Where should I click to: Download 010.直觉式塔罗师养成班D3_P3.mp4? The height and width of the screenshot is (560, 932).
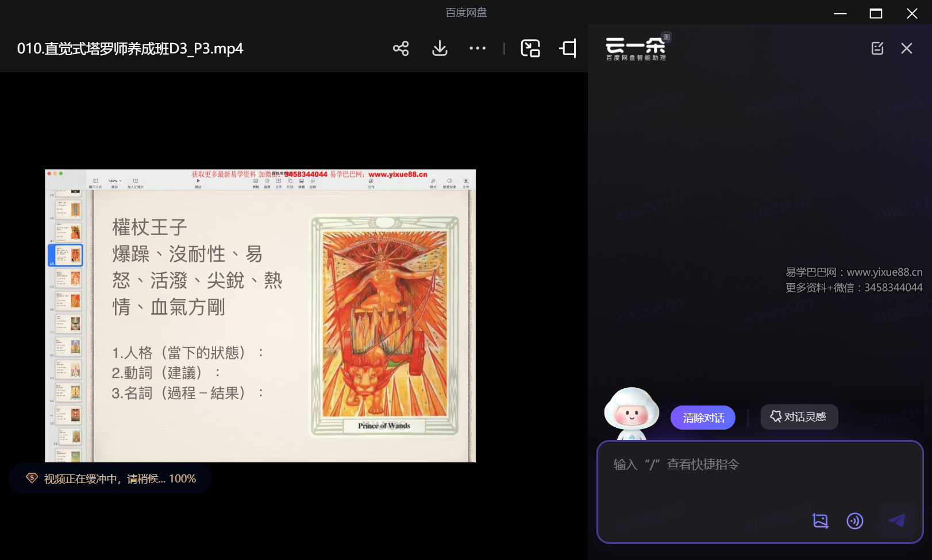click(439, 48)
